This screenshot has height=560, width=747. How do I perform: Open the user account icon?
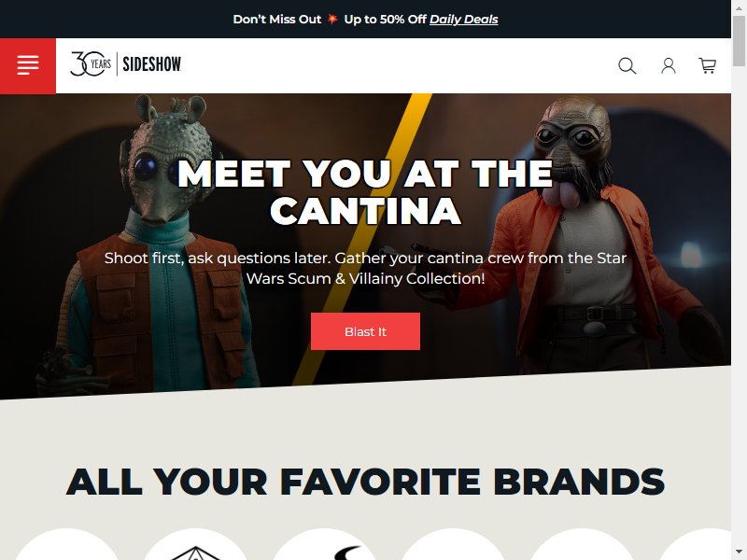(x=669, y=65)
